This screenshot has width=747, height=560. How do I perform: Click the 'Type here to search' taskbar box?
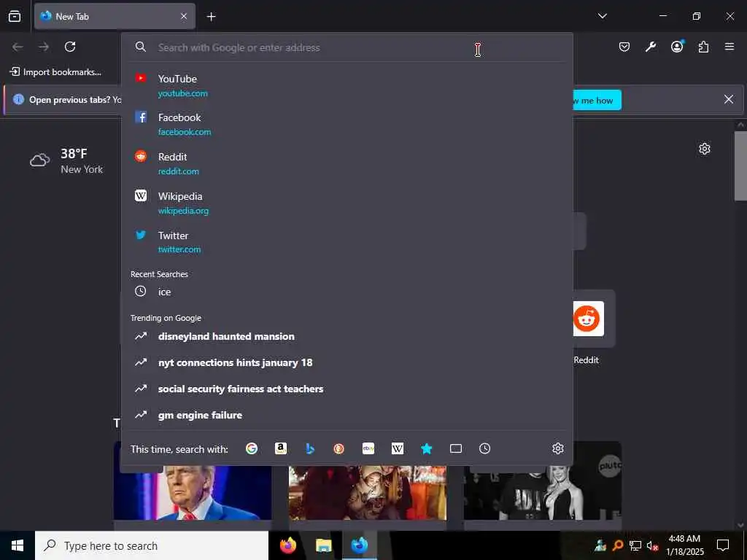[x=152, y=545]
